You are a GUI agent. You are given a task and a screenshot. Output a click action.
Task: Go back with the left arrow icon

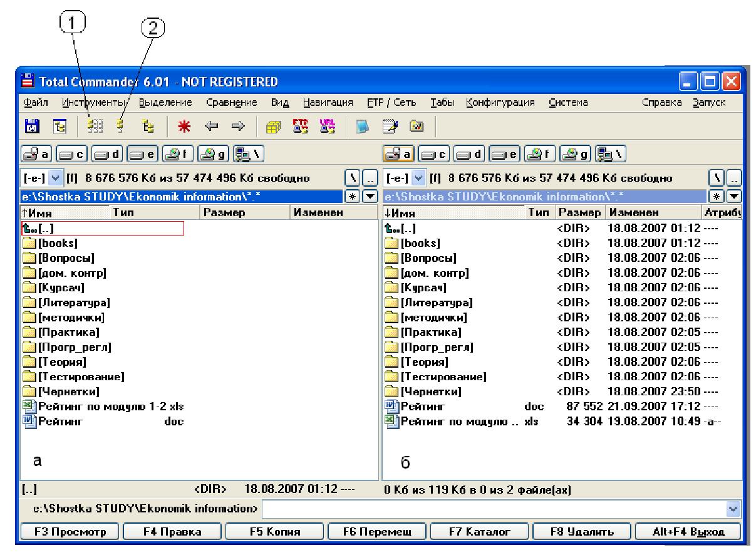pyautogui.click(x=212, y=125)
